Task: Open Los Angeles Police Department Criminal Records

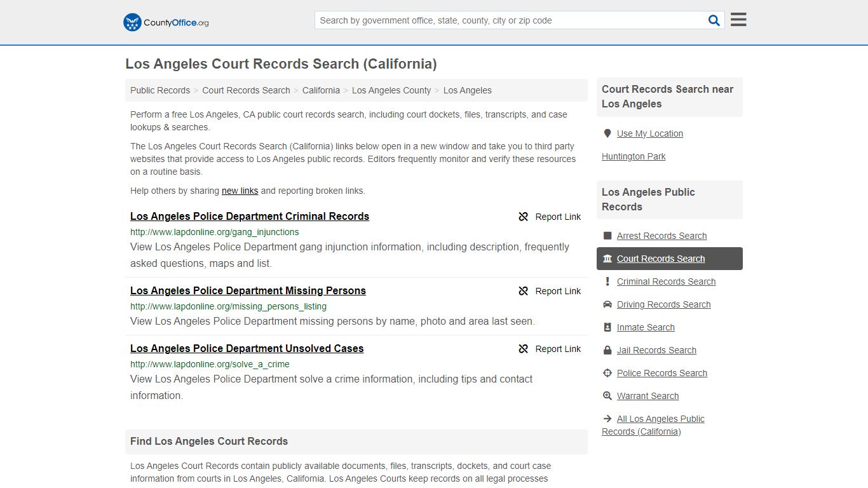Action: [250, 216]
